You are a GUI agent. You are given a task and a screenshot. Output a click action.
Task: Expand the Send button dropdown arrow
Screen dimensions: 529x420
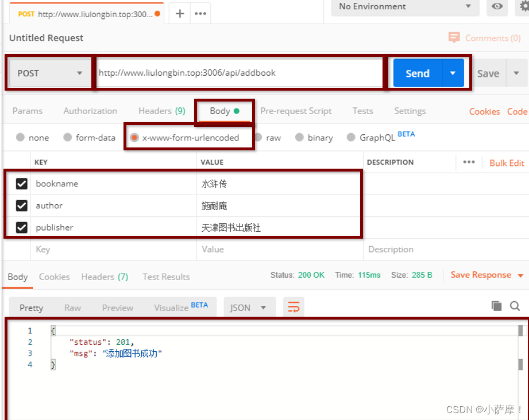point(453,73)
